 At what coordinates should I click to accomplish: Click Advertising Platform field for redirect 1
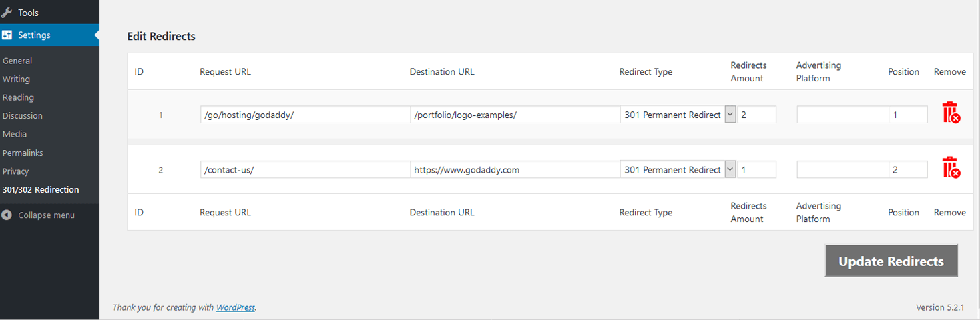[842, 115]
